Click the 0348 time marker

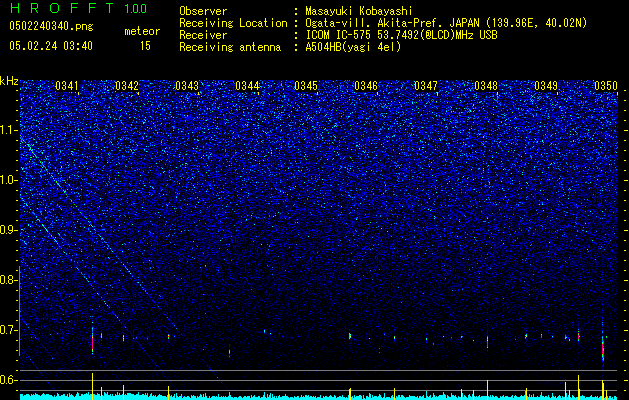click(486, 85)
